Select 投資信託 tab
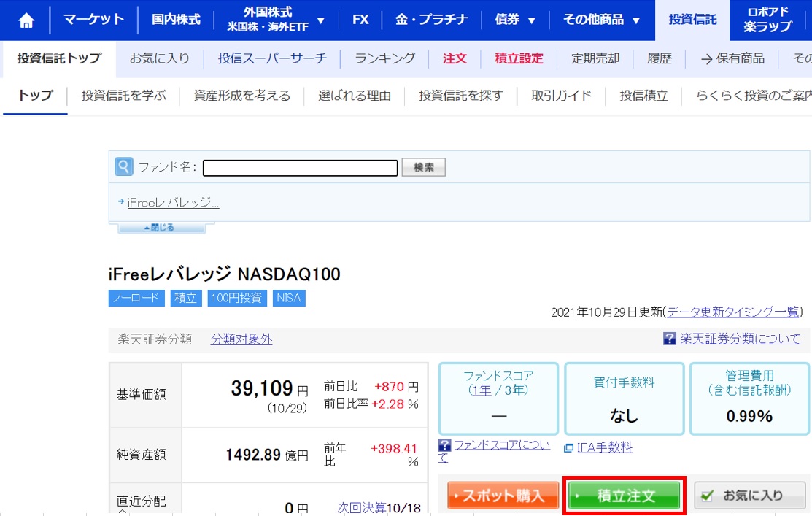 692,20
